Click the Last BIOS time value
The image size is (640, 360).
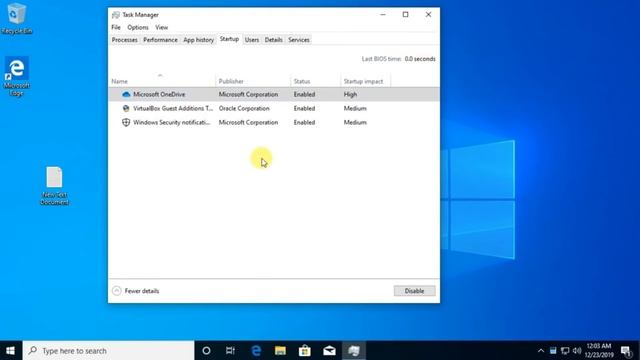click(420, 59)
